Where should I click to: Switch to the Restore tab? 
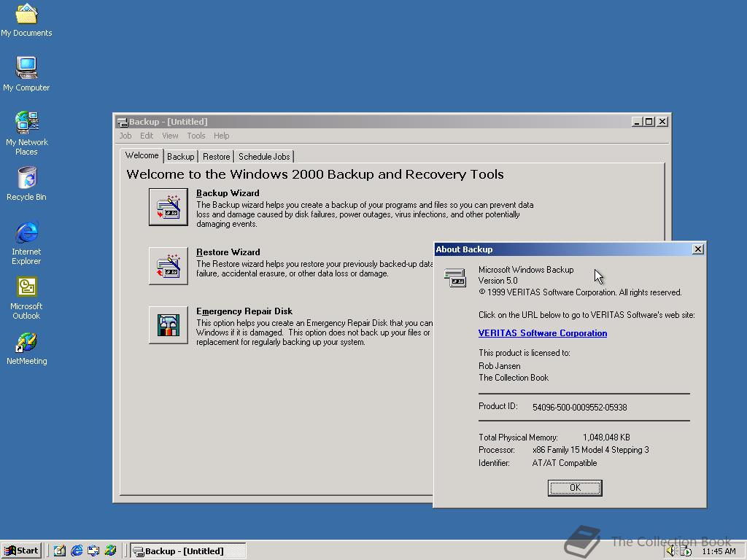[x=216, y=157]
